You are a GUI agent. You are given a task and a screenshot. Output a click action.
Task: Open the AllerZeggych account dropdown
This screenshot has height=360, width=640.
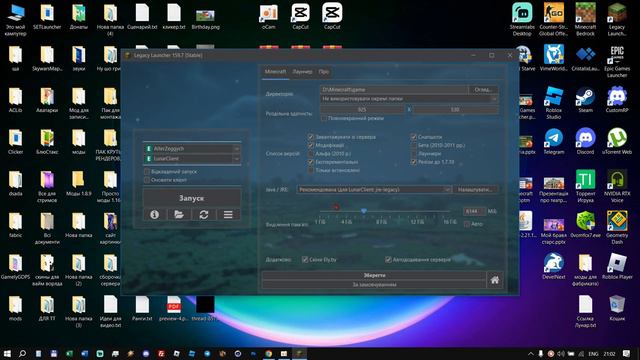point(236,149)
